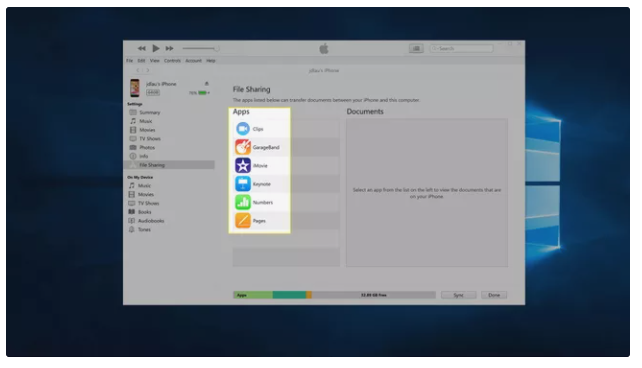Image resolution: width=642 pixels, height=368 pixels.
Task: Open the list view button next to Search
Action: [416, 48]
